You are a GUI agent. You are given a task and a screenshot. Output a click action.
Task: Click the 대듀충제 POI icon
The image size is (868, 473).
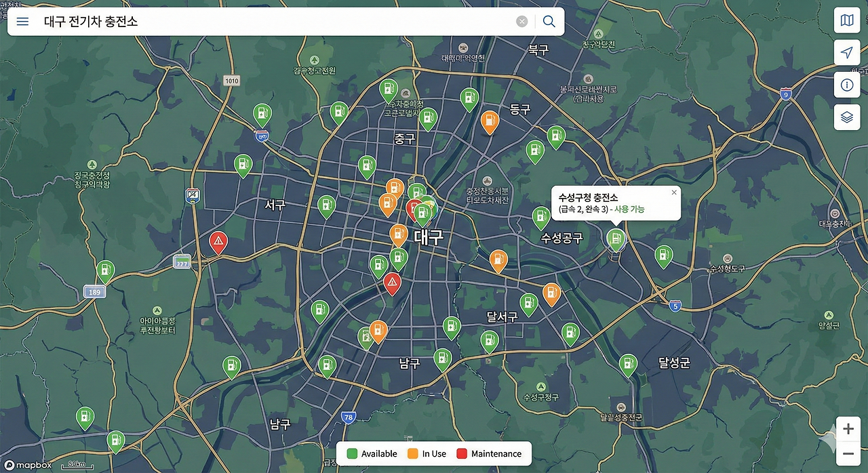point(835,212)
